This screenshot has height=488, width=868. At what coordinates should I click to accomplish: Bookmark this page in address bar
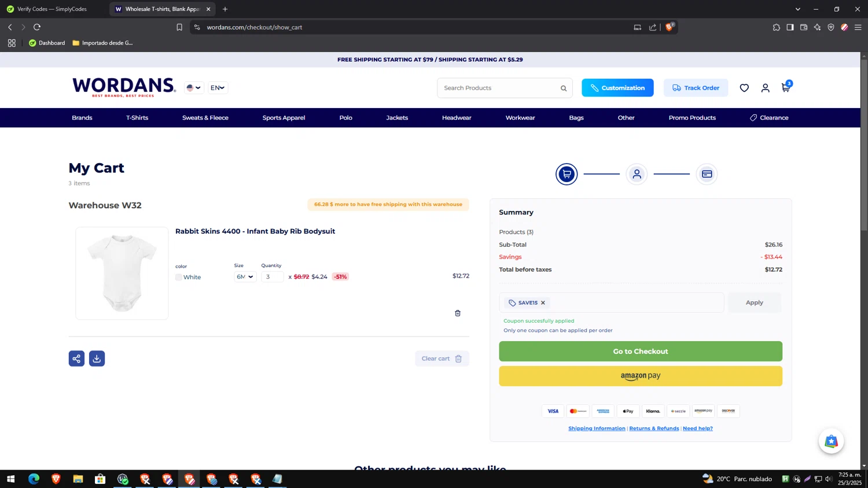pyautogui.click(x=179, y=27)
